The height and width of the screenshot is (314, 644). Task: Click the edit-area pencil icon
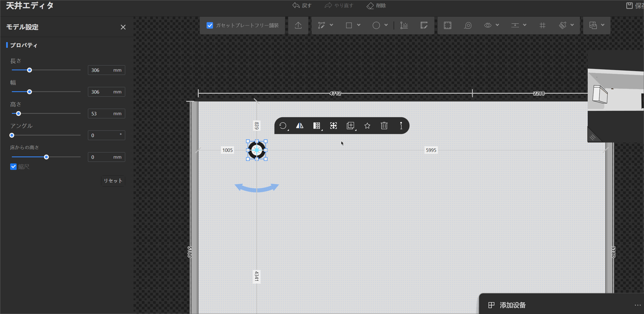click(x=424, y=25)
